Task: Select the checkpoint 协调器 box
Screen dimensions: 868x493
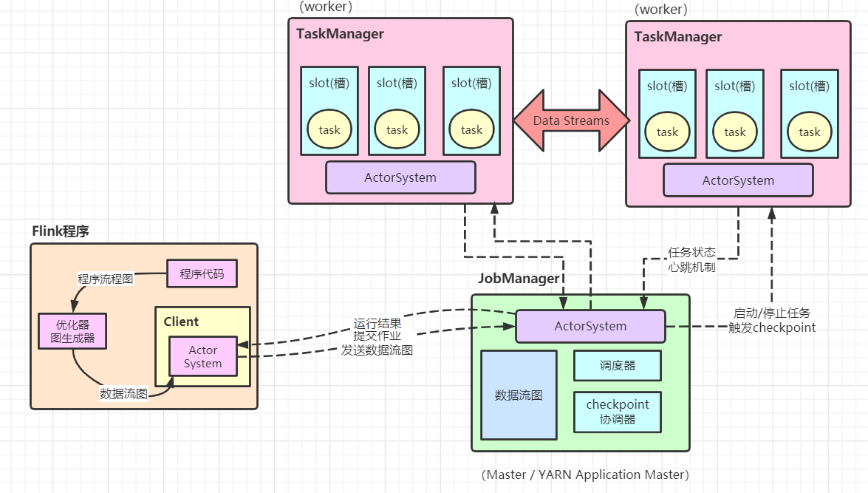Action: point(618,412)
